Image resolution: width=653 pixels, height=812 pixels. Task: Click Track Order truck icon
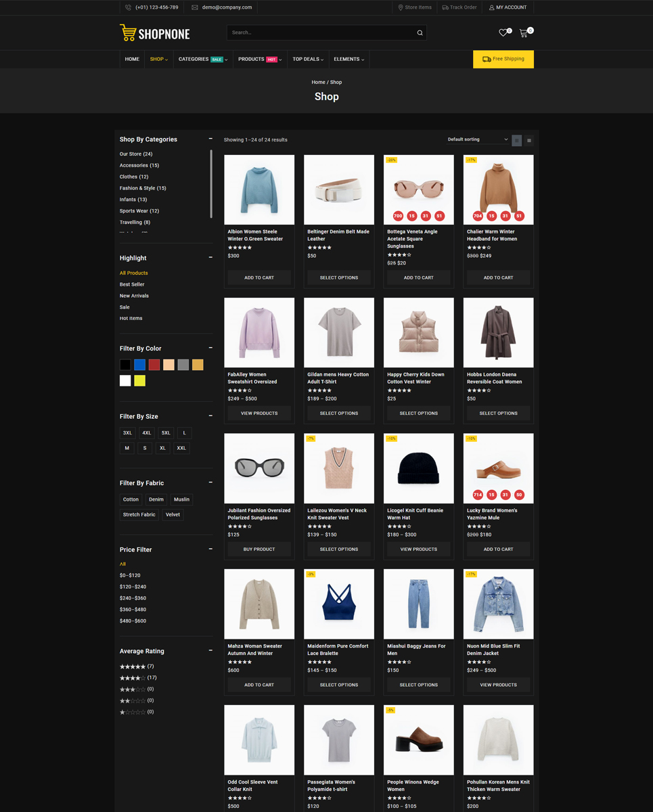[445, 7]
